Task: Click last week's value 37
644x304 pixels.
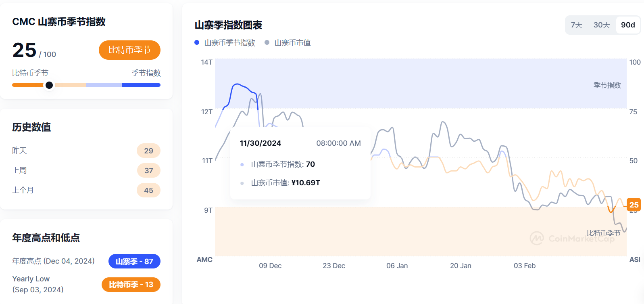Action: [148, 170]
